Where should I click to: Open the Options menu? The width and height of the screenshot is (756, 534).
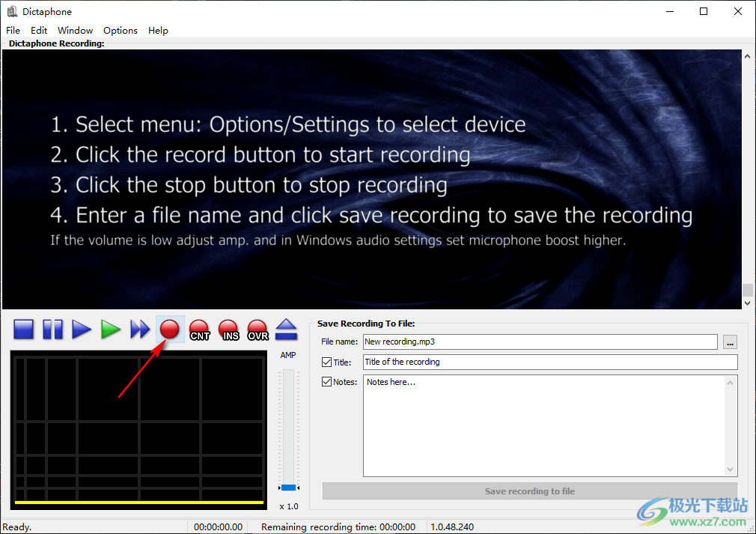click(x=121, y=31)
